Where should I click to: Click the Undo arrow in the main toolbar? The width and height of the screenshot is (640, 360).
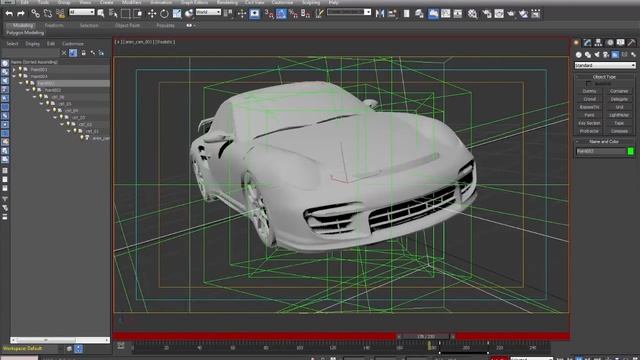[x=9, y=14]
